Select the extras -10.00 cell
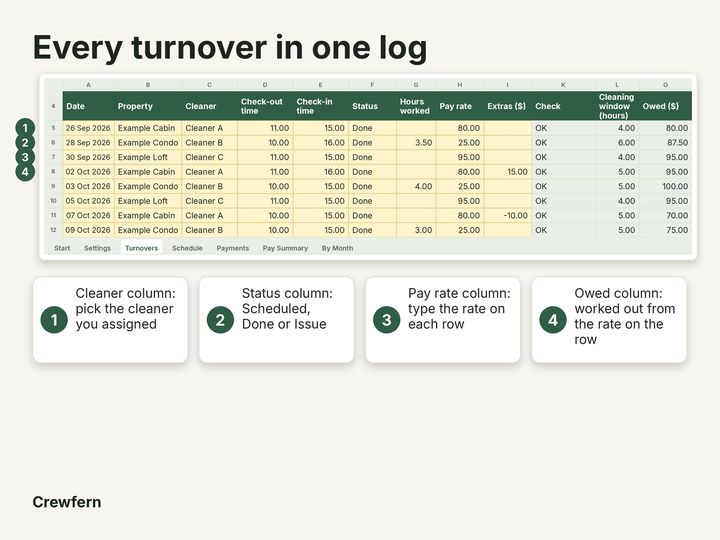Screen dimensions: 720x540 [507, 215]
